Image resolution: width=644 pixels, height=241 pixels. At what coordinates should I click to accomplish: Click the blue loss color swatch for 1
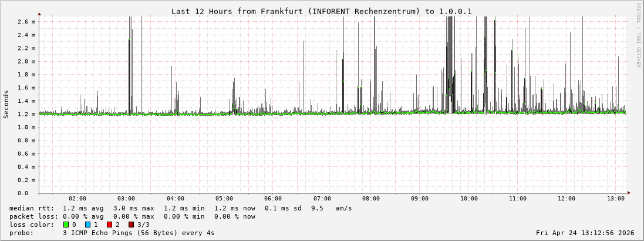point(87,225)
